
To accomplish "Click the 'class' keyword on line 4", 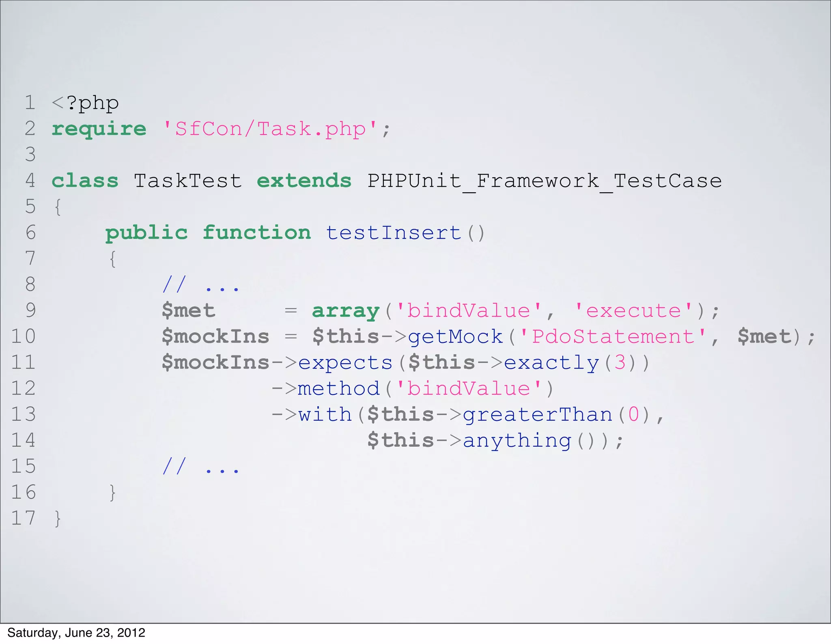I will click(85, 181).
